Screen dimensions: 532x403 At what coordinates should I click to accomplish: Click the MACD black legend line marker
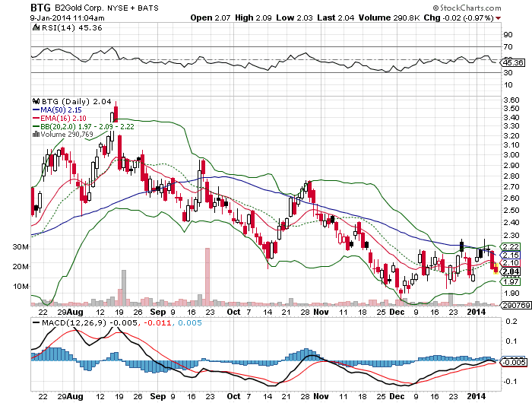[36, 322]
